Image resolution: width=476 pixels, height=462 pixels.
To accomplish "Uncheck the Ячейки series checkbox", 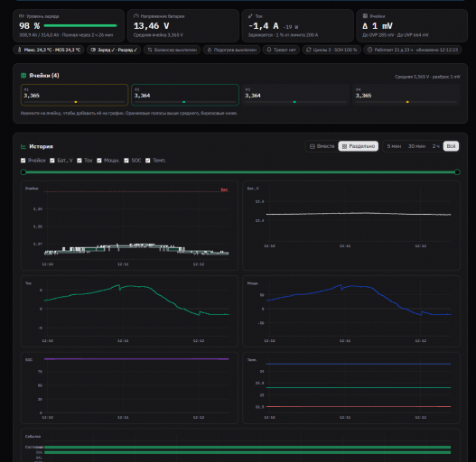I will [x=23, y=161].
